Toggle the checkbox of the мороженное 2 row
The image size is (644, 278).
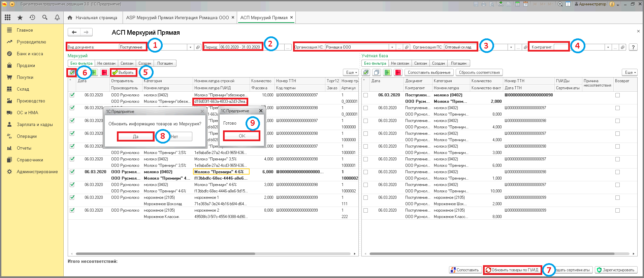pos(72,210)
